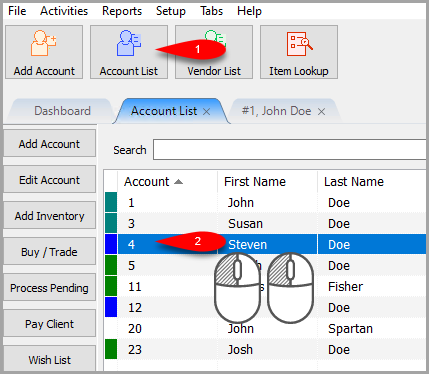
Task: Select account number 12 cell
Action: pos(167,308)
